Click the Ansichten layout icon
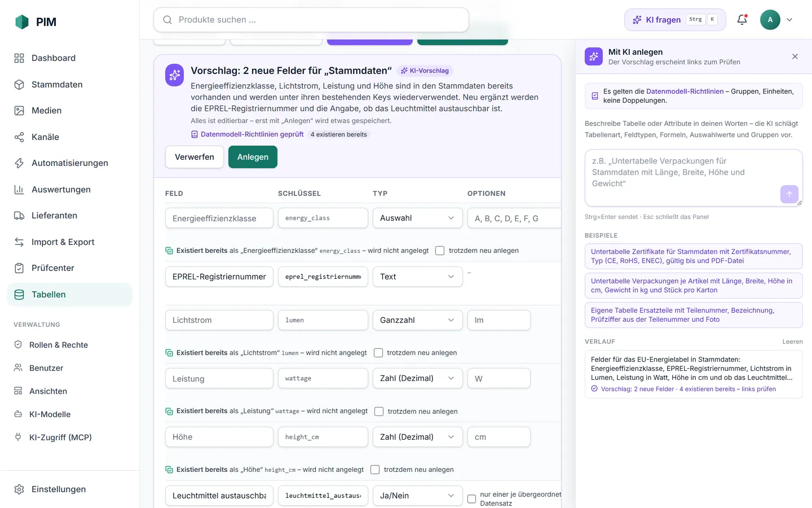 click(x=18, y=391)
